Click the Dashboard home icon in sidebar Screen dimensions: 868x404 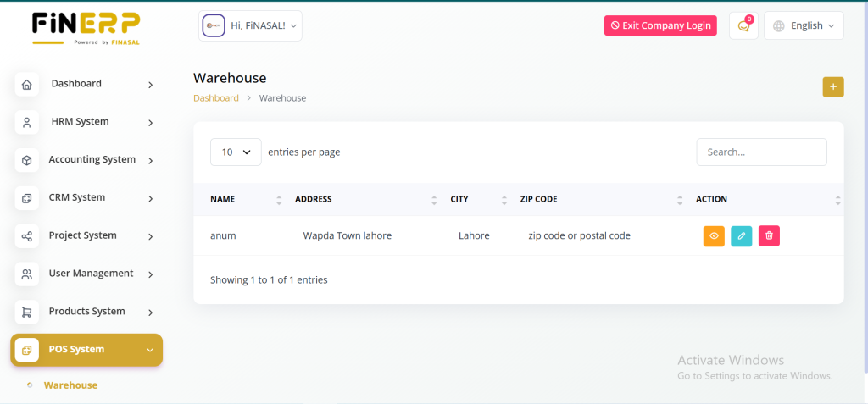[x=27, y=84]
